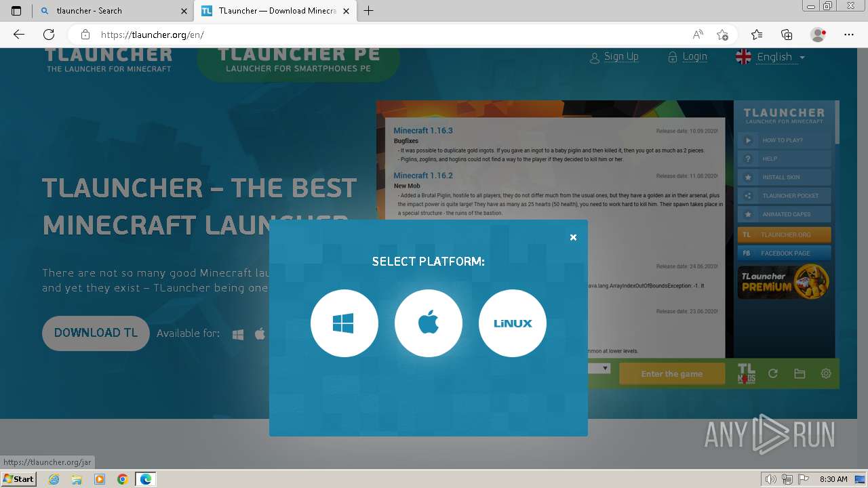Screen dimensions: 868x488
Task: Choose the Windows platform icon
Action: [344, 323]
